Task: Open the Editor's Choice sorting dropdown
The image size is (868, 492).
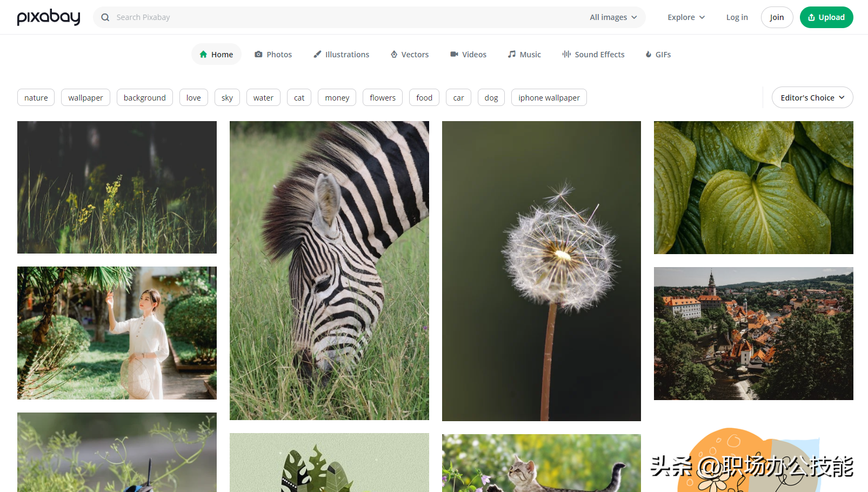Action: click(x=812, y=97)
